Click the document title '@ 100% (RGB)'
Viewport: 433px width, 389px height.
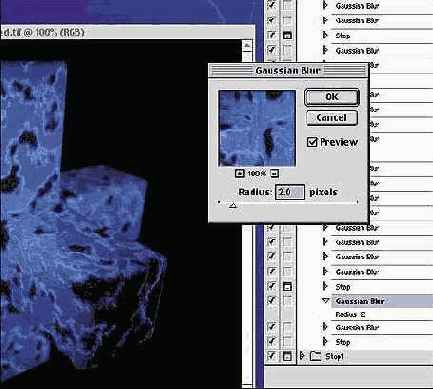click(x=53, y=33)
